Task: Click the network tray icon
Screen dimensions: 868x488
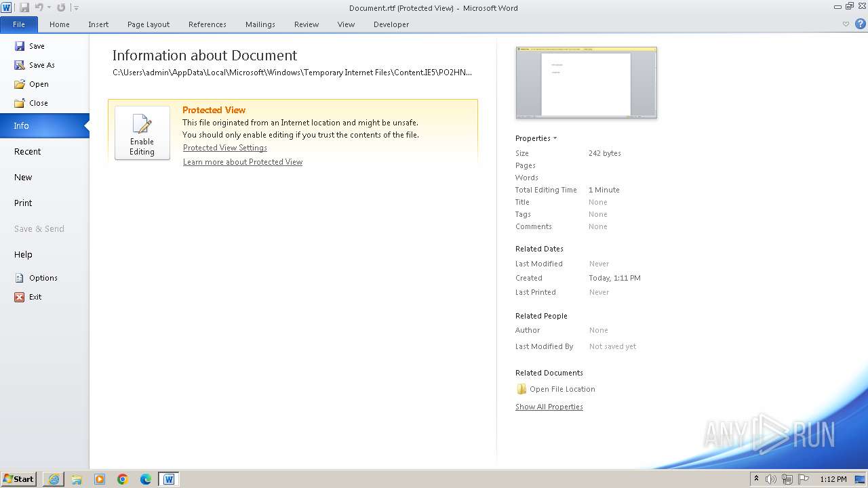Action: coord(787,479)
